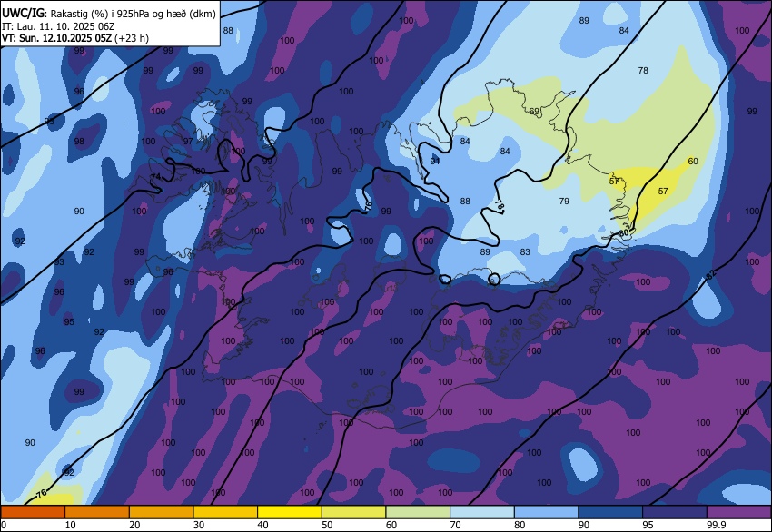Click the 74 contour line label

[x=155, y=177]
